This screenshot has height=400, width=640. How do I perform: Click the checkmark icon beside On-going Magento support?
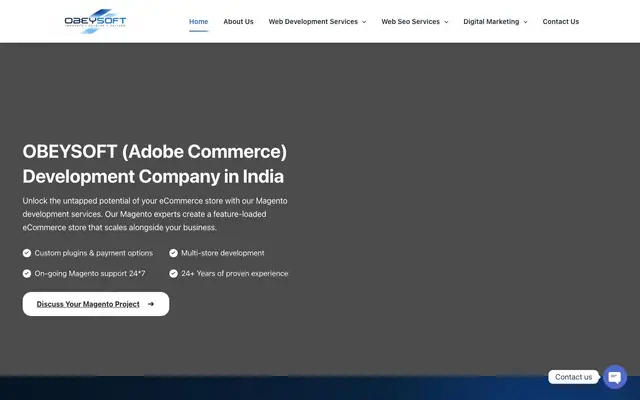click(27, 273)
